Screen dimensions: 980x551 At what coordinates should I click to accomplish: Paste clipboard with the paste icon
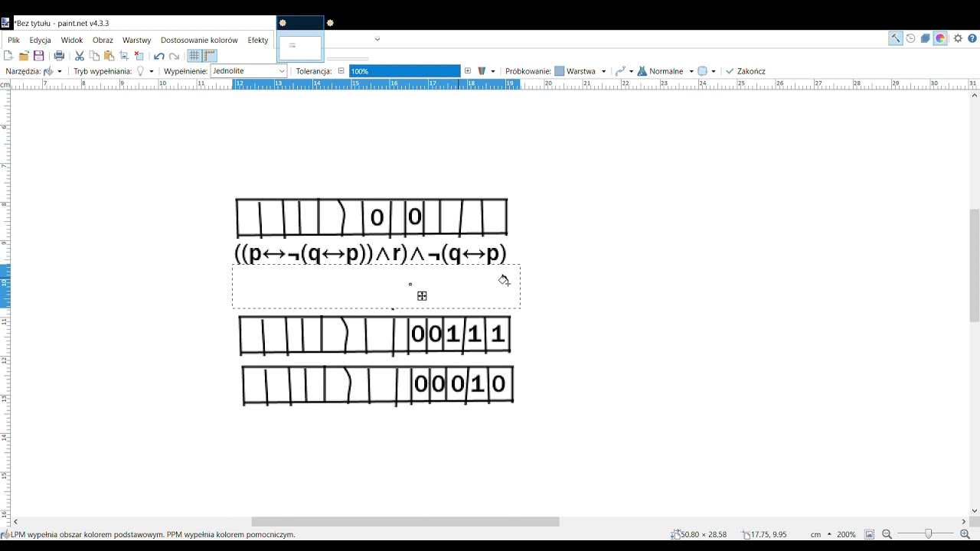pyautogui.click(x=109, y=56)
